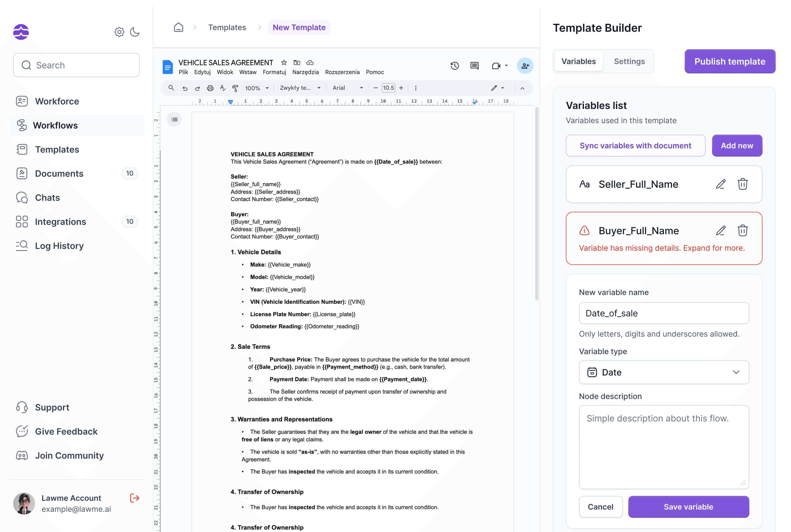
Task: Click the Google Docs document icon
Action: coord(167,67)
